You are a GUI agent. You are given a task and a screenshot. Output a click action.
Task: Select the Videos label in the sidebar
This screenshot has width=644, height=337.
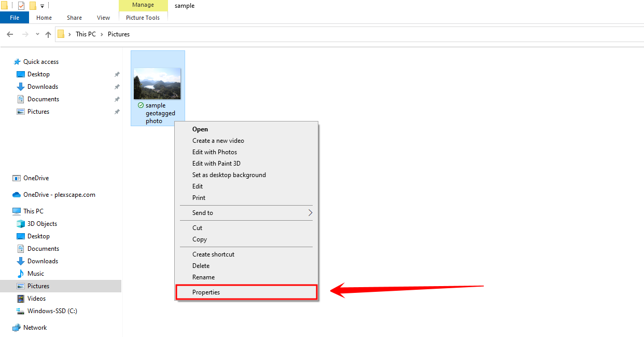tap(37, 299)
